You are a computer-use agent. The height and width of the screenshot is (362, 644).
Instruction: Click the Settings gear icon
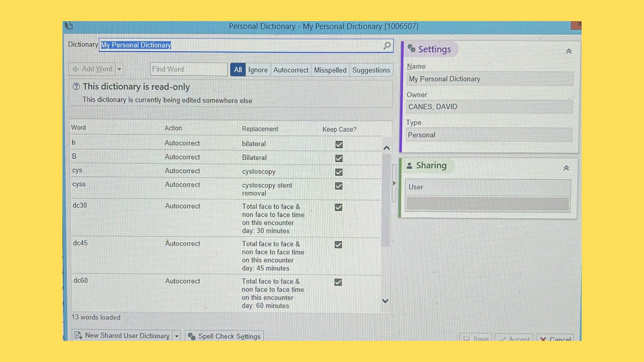pos(411,49)
